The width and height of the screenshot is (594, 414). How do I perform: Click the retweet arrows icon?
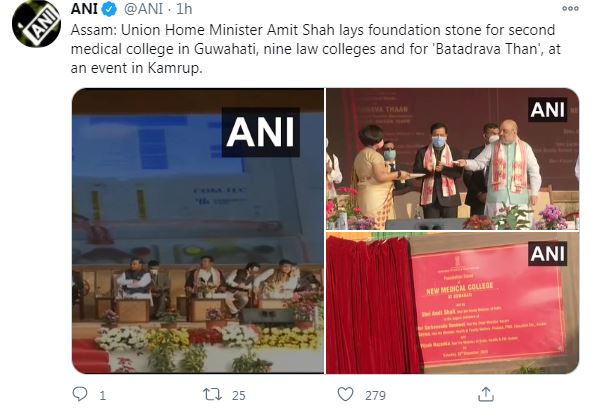click(213, 394)
